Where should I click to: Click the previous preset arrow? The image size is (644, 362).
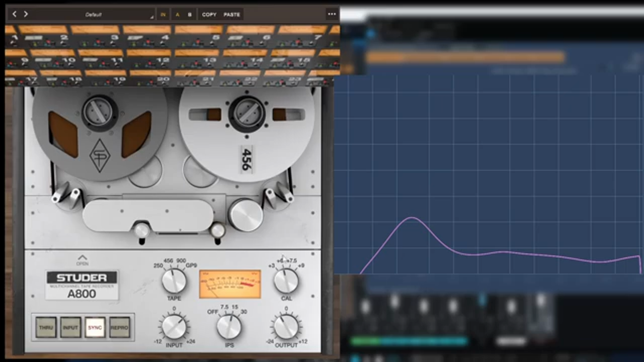point(14,14)
